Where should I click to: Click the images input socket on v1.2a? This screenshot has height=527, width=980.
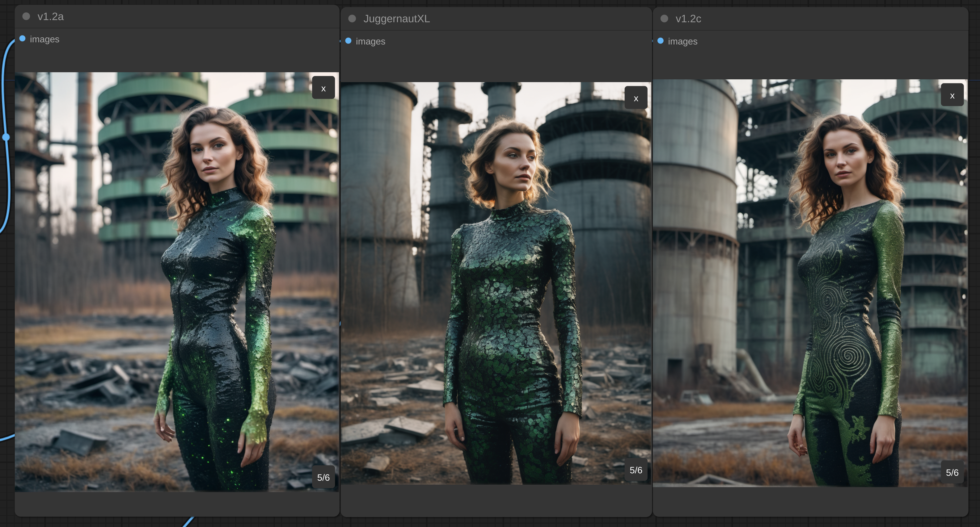pos(23,39)
